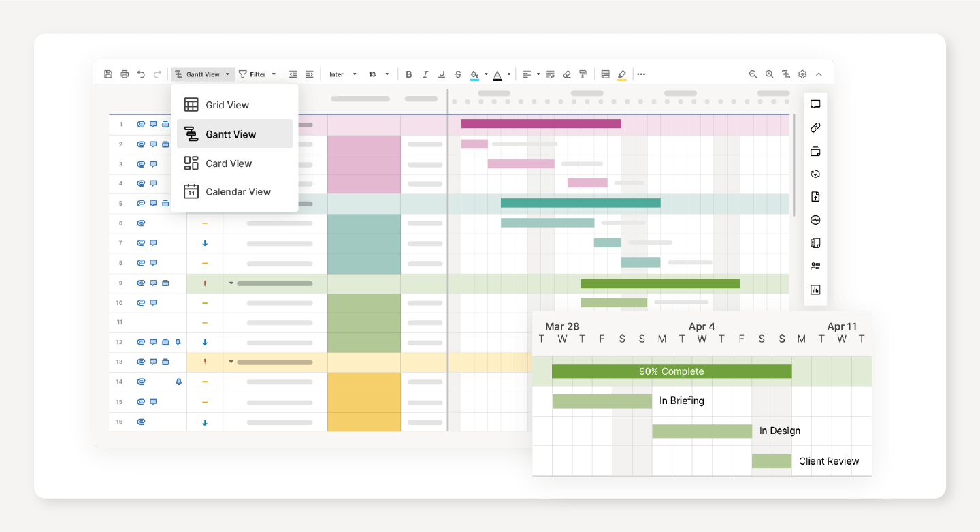
Task: Click the fill color paint bucket swatch
Action: (x=475, y=74)
